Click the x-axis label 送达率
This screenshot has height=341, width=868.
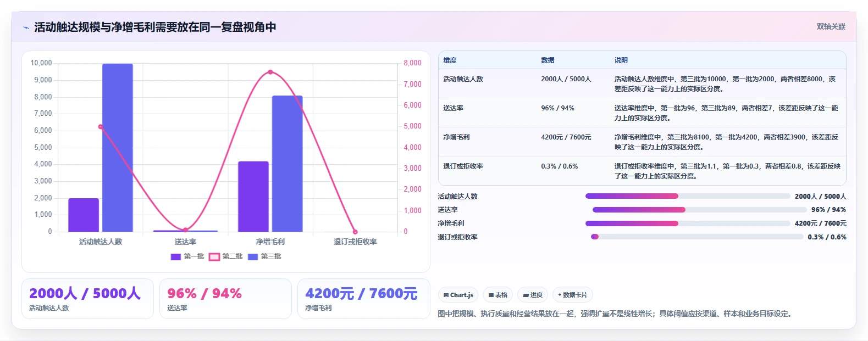coord(185,242)
